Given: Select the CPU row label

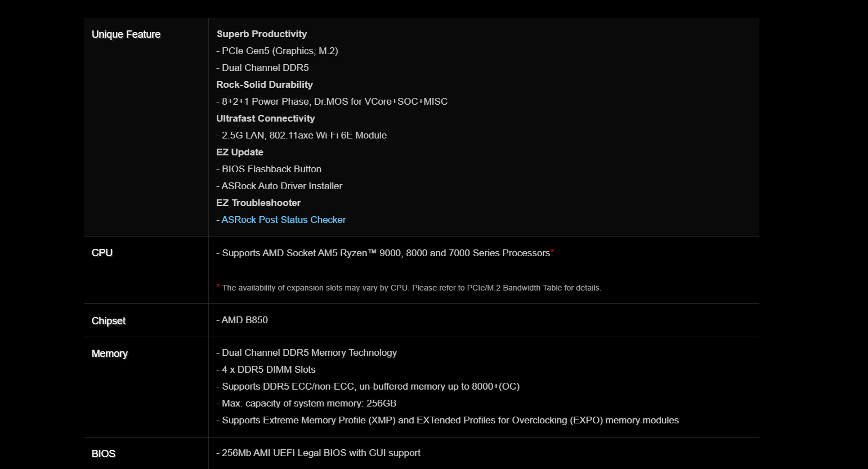Looking at the screenshot, I should (102, 253).
